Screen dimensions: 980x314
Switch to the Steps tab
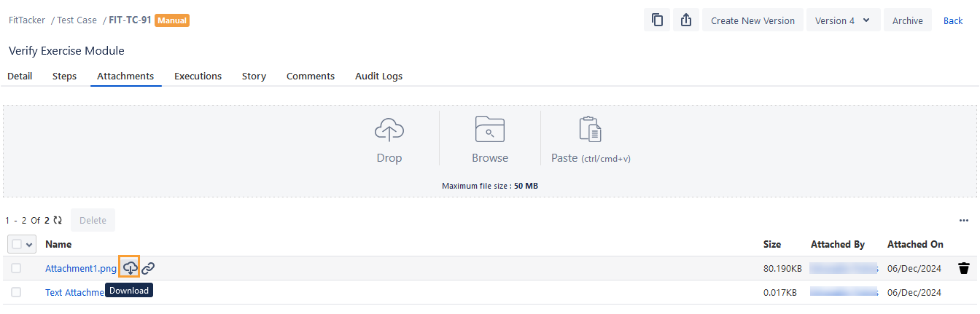[x=64, y=76]
